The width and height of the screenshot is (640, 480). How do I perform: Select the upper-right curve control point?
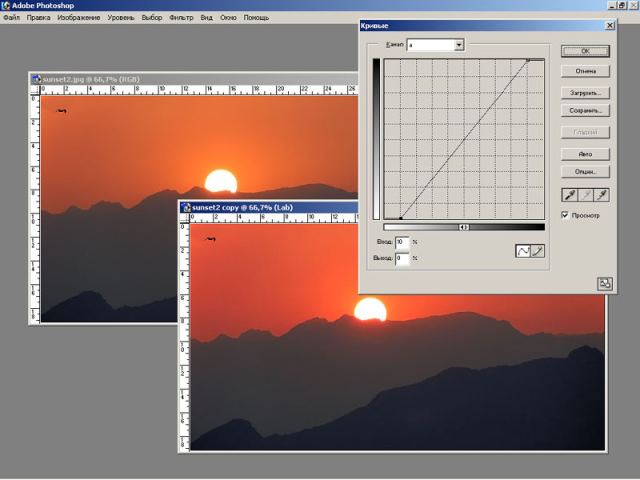[528, 60]
